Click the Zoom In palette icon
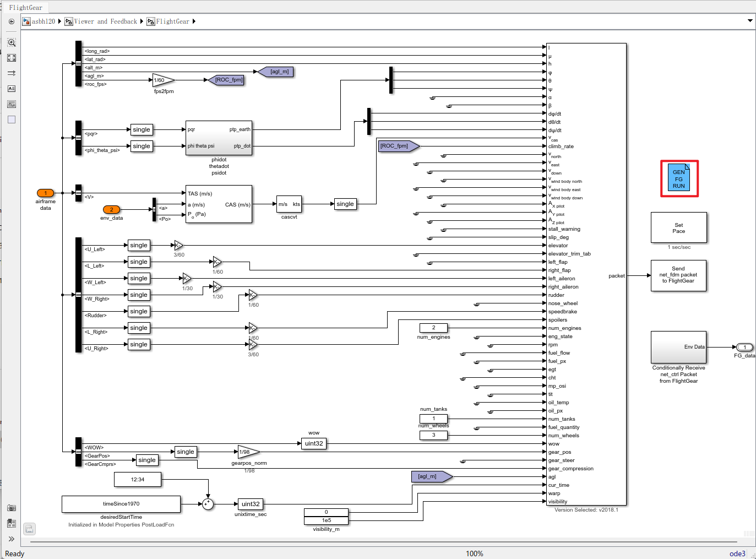This screenshot has height=559, width=756. [x=12, y=42]
